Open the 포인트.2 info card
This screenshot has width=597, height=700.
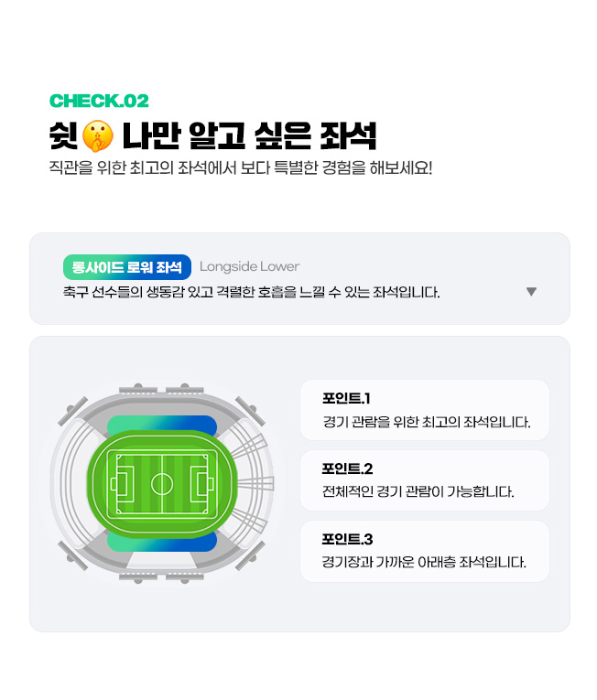(425, 480)
